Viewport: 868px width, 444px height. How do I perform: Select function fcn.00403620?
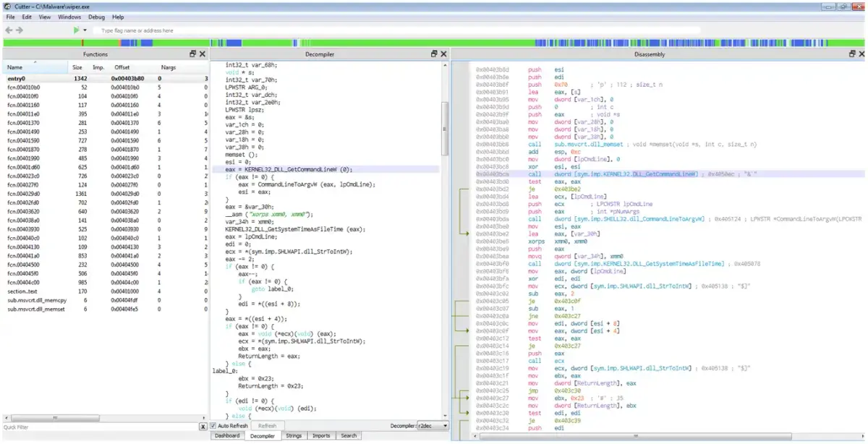click(x=106, y=211)
